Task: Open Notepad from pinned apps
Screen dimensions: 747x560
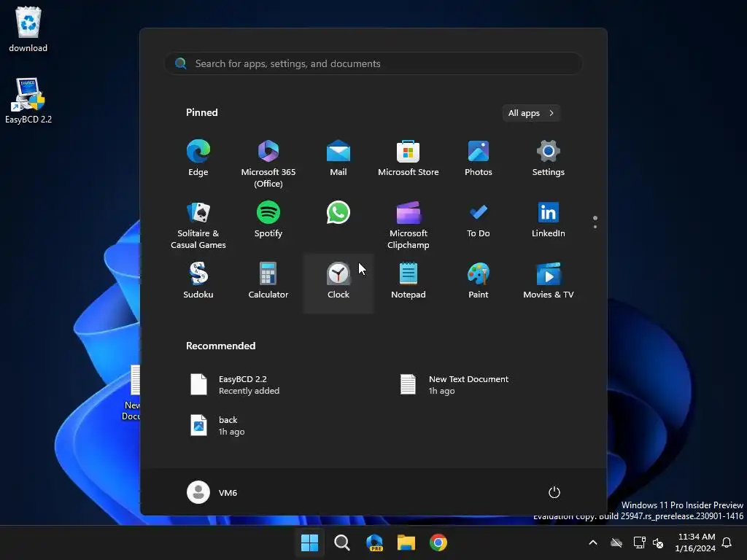Action: point(409,281)
